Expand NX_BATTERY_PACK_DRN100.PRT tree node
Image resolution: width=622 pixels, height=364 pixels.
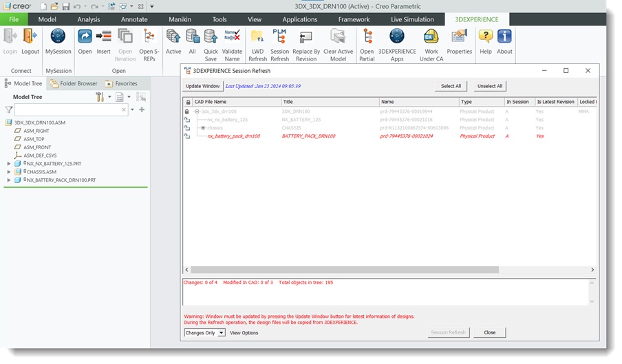point(9,180)
